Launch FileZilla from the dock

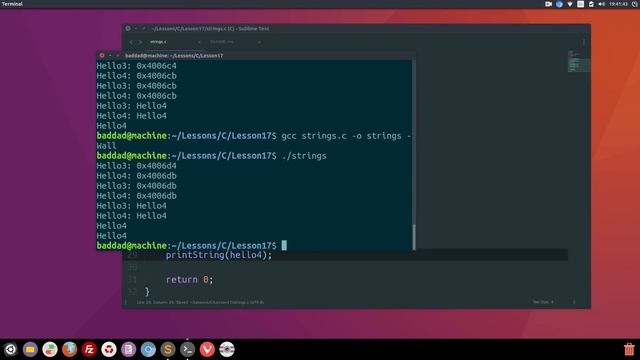pos(89,349)
